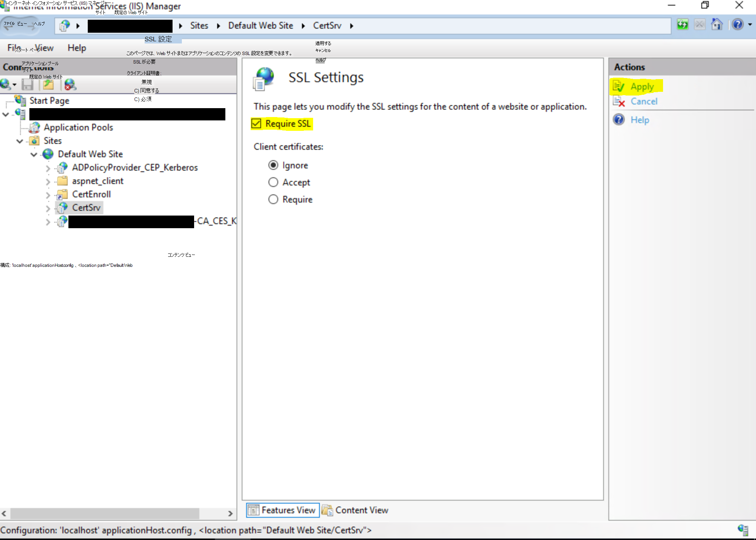Click the Save connections disk icon

point(27,85)
